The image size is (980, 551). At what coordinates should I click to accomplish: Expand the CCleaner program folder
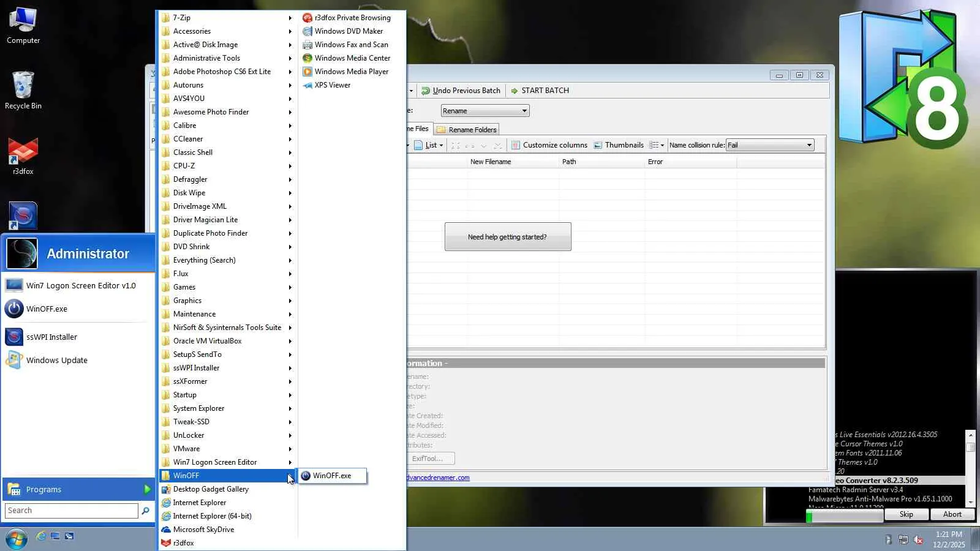pyautogui.click(x=227, y=139)
